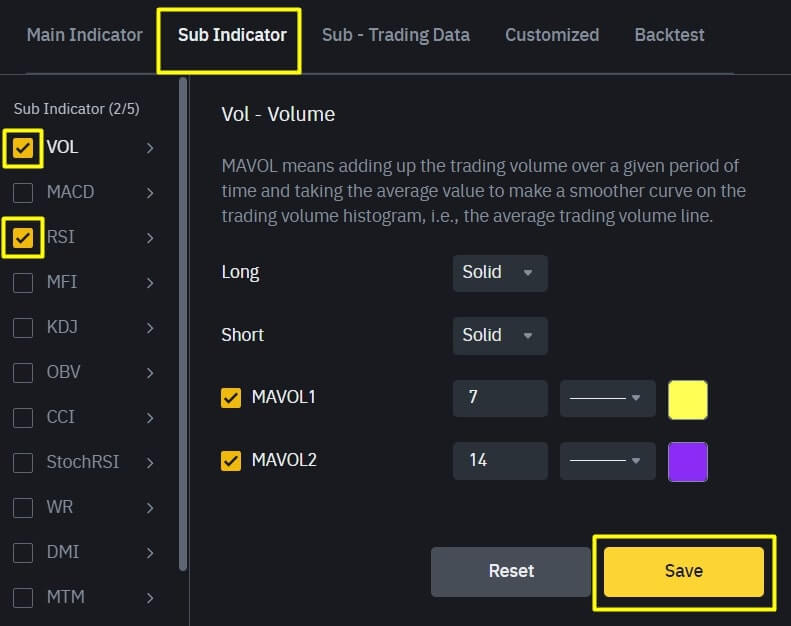Expand StochRSI settings chevron
The height and width of the screenshot is (626, 791).
click(150, 463)
